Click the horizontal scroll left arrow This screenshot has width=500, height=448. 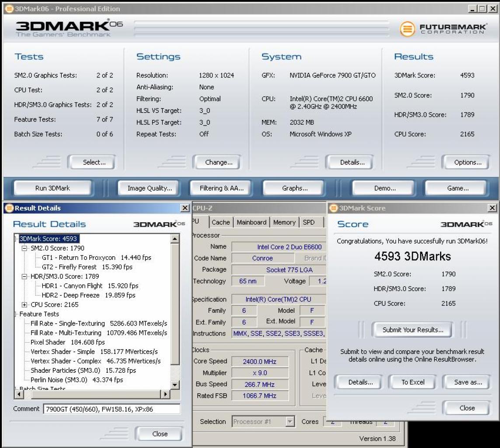tap(19, 394)
